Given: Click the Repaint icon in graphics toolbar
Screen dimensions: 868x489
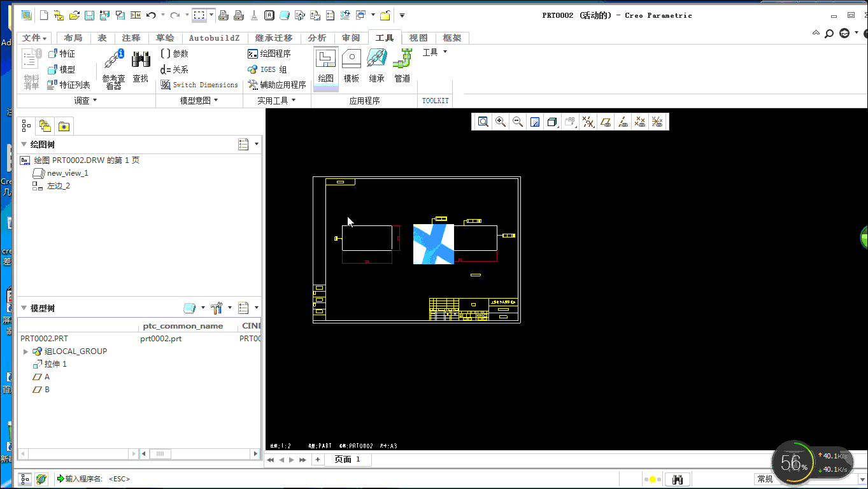Looking at the screenshot, I should (x=535, y=122).
